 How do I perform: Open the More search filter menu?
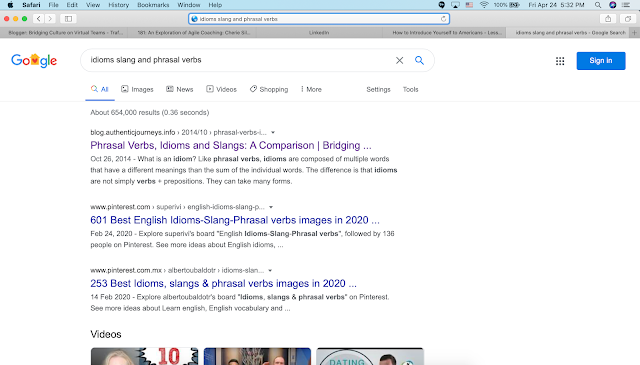(x=311, y=89)
